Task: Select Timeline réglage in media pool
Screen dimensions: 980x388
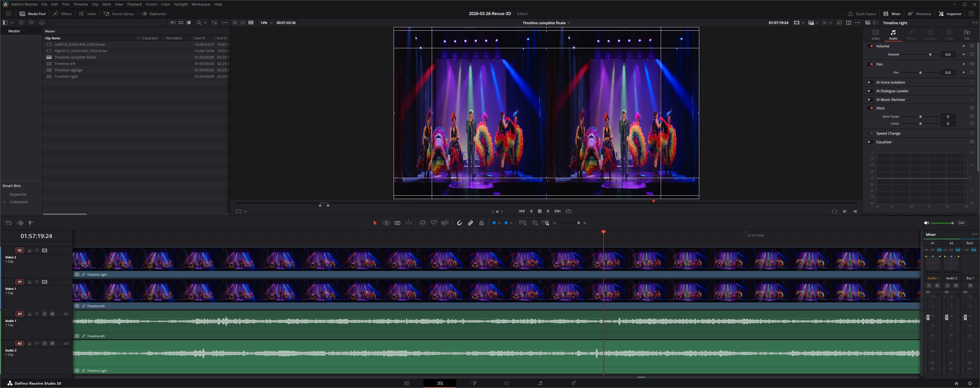Action: 68,70
